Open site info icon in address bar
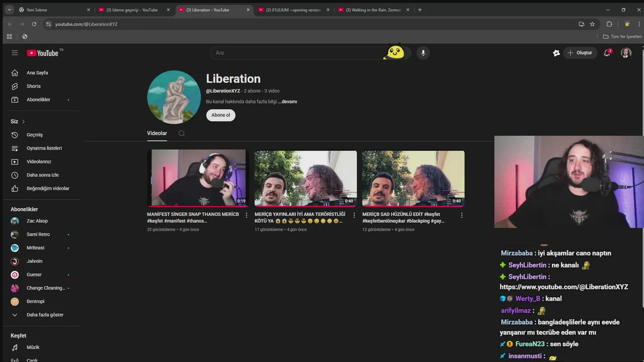644x362 pixels. (x=48, y=24)
